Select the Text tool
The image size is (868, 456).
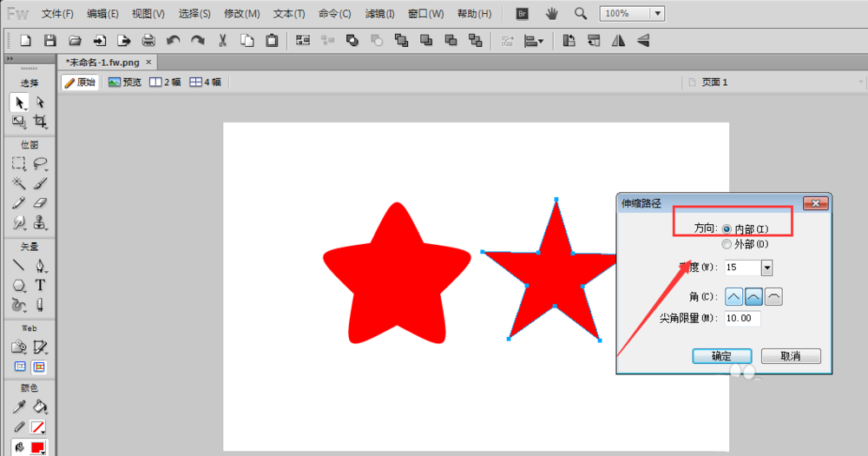click(x=40, y=285)
